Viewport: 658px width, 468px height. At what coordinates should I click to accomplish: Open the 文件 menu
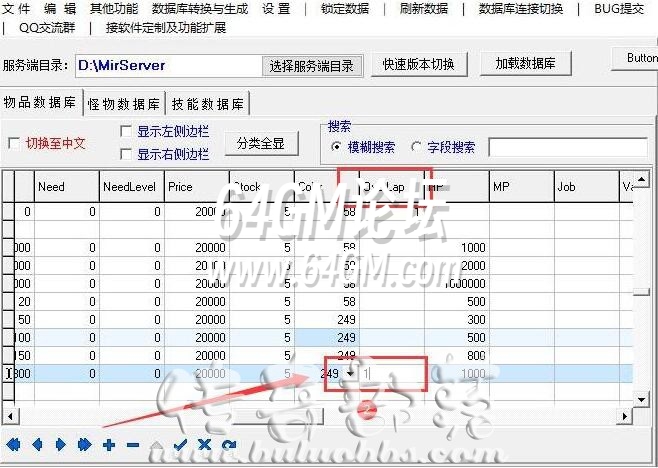(16, 8)
